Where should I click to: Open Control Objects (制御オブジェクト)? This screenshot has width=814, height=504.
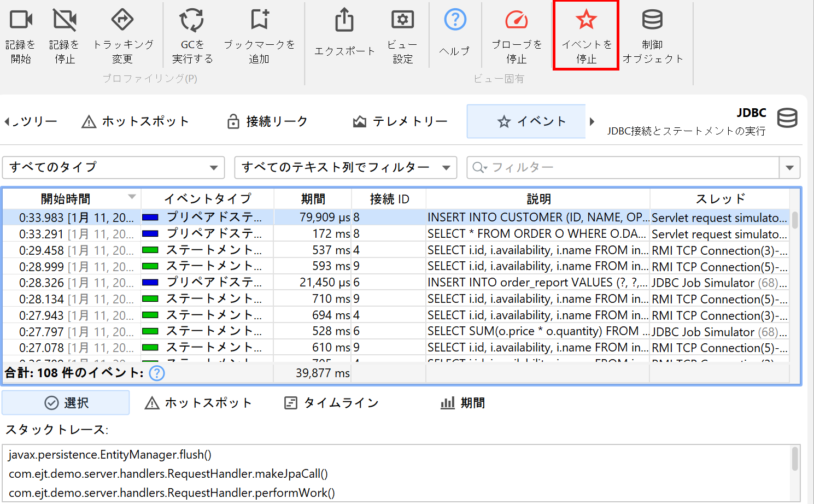pos(652,20)
